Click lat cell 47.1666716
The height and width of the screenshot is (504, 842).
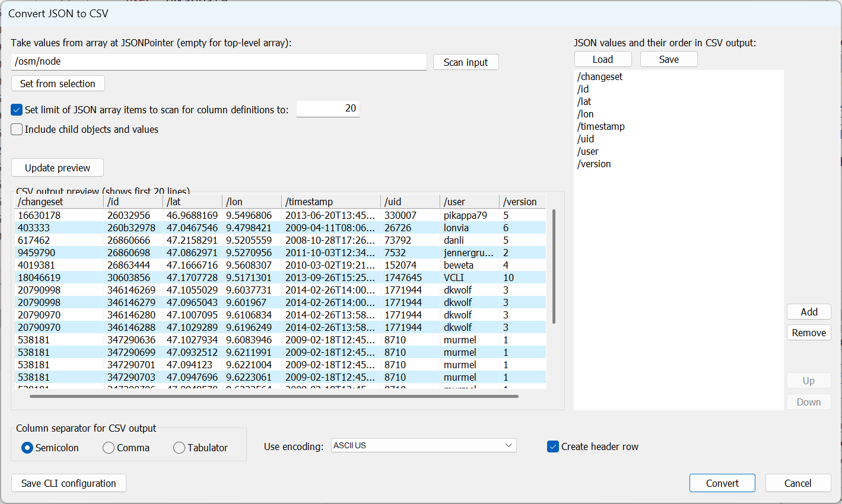coord(192,265)
